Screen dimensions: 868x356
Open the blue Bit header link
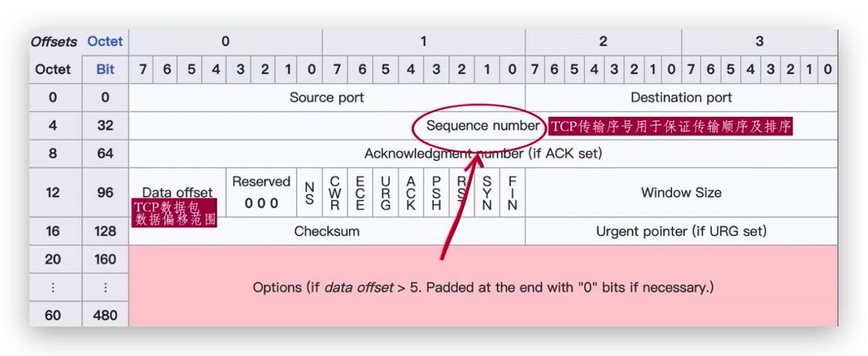pyautogui.click(x=105, y=70)
